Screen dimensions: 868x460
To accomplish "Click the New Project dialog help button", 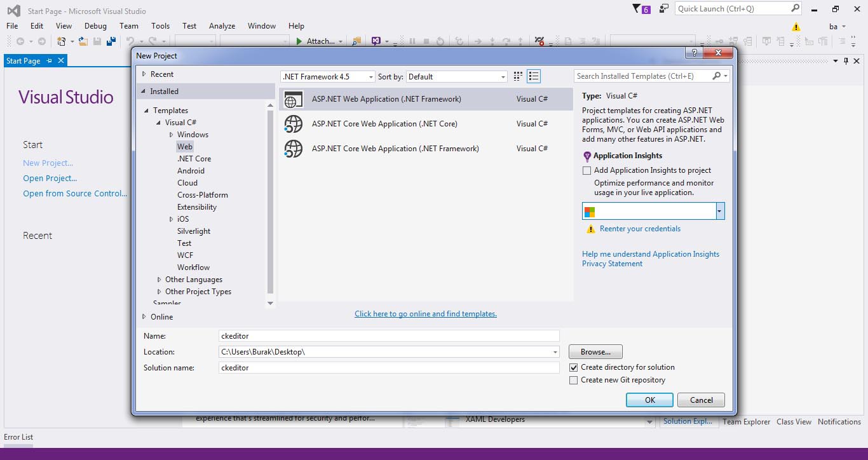I will click(695, 53).
